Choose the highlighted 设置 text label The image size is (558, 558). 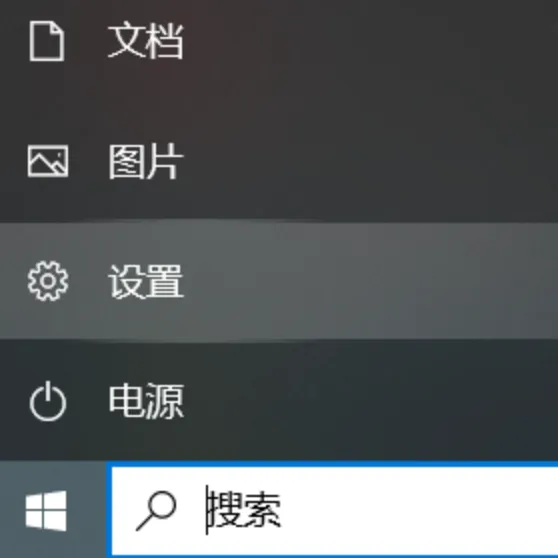[x=146, y=281]
